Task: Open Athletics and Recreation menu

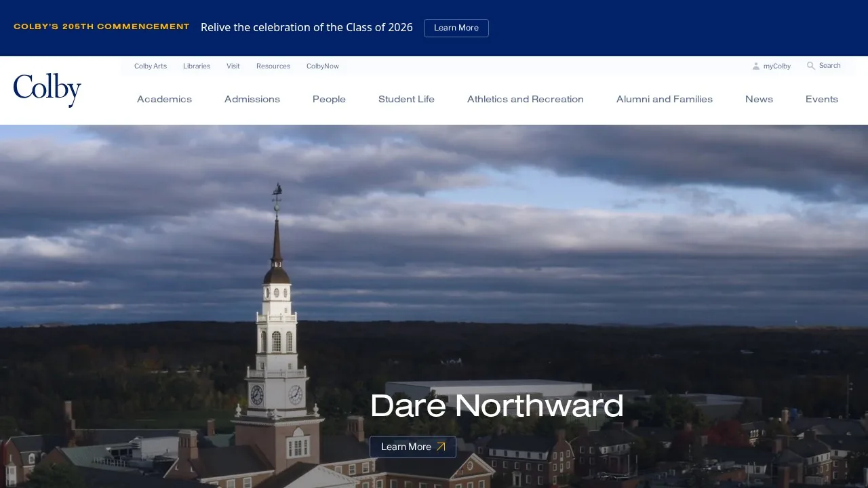Action: [x=526, y=99]
